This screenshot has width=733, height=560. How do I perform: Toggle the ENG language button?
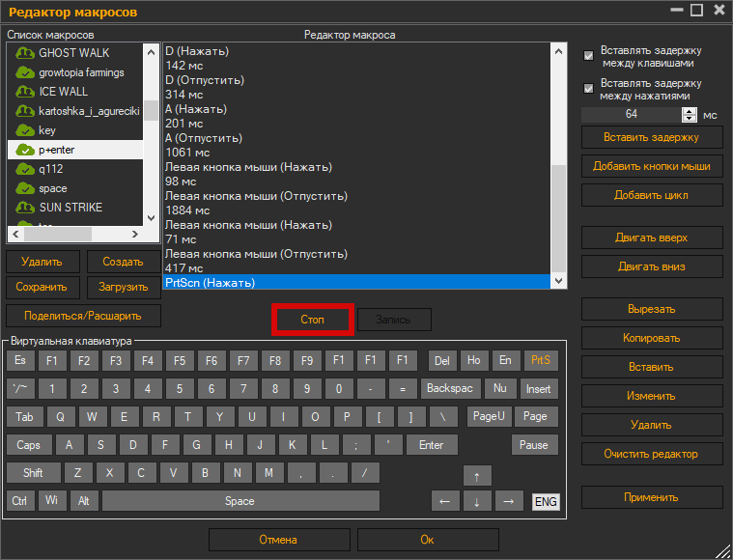click(546, 502)
